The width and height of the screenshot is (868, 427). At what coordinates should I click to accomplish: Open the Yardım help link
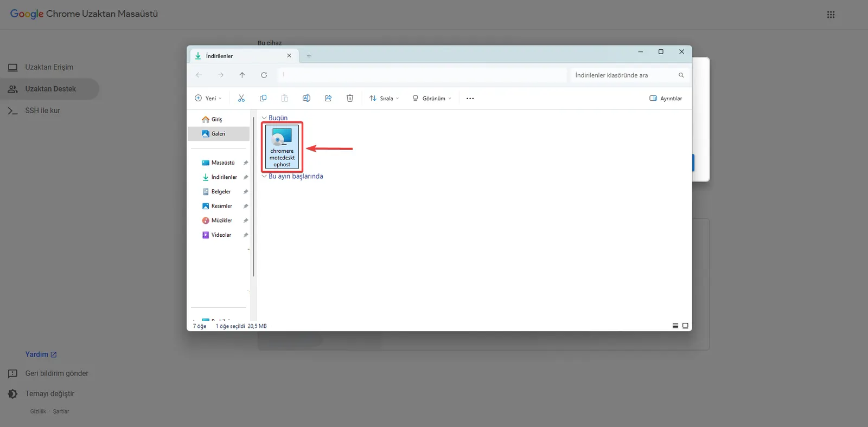41,354
